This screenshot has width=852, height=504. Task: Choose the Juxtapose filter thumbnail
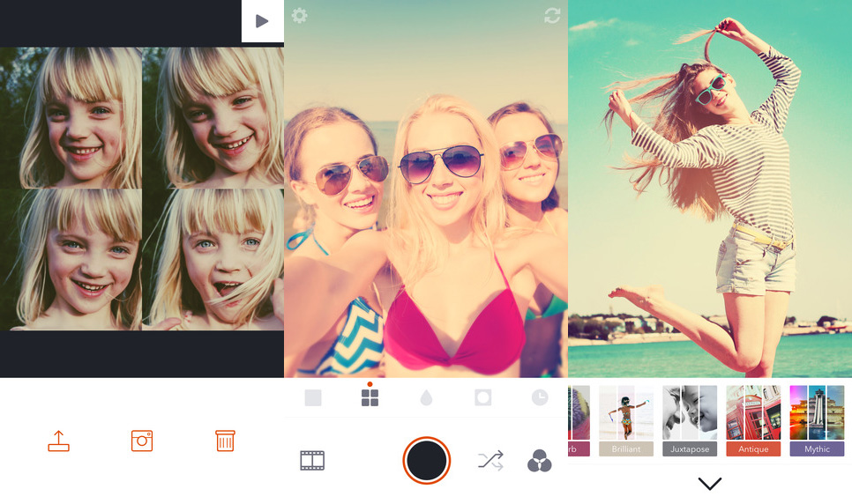click(690, 412)
